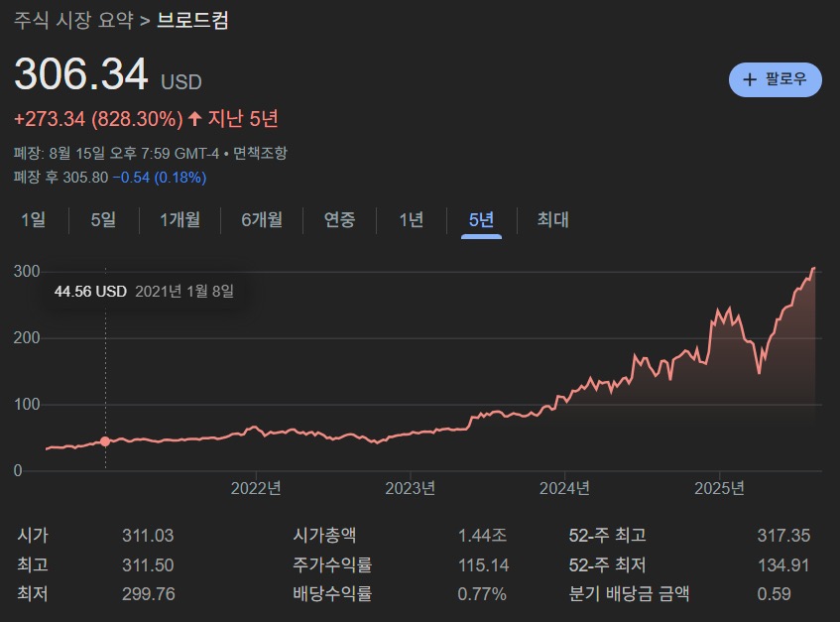Click the red up arrow next to 828.30%
This screenshot has height=622, width=840.
pos(195,119)
